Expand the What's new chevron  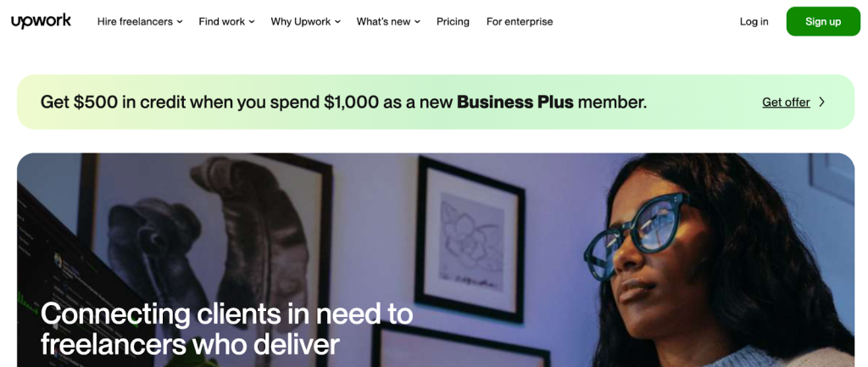417,22
